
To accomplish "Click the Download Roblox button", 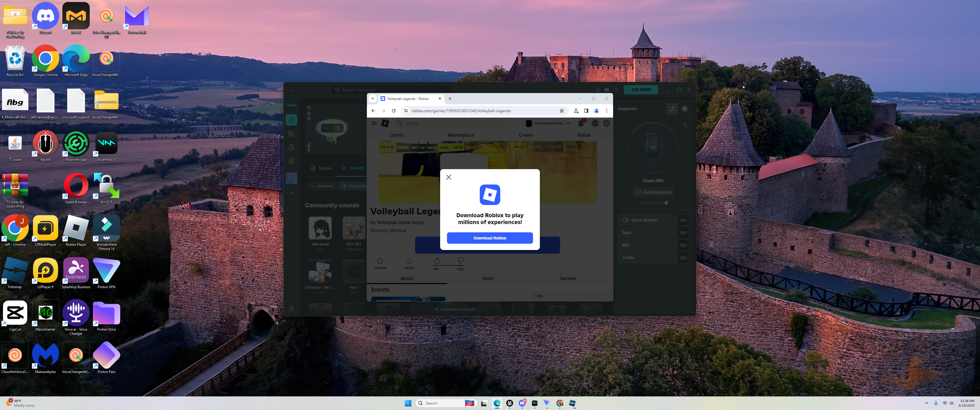I will point(490,238).
